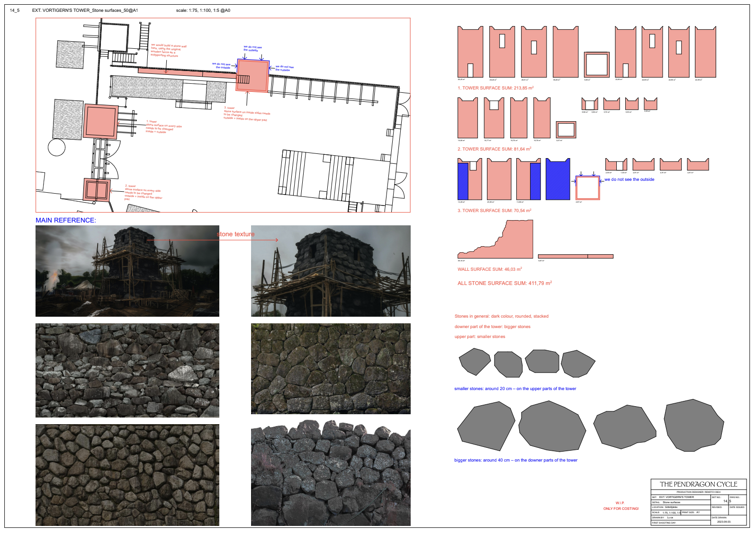
Task: Click the '1. tower stone surface on every side' plan note
Action: click(x=163, y=126)
